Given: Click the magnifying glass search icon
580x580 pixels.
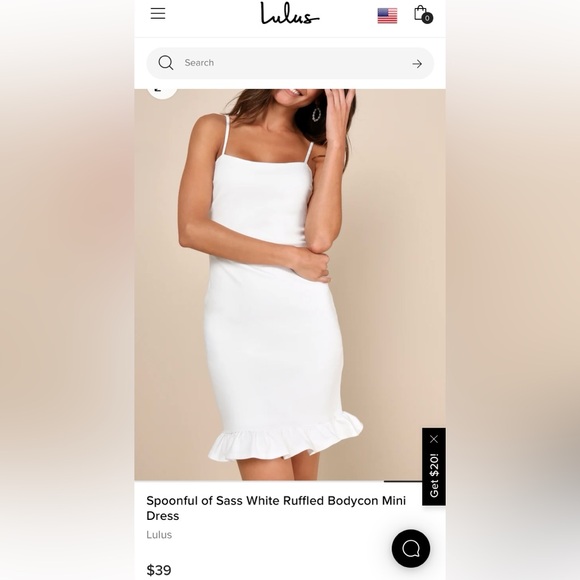Looking at the screenshot, I should click(166, 63).
